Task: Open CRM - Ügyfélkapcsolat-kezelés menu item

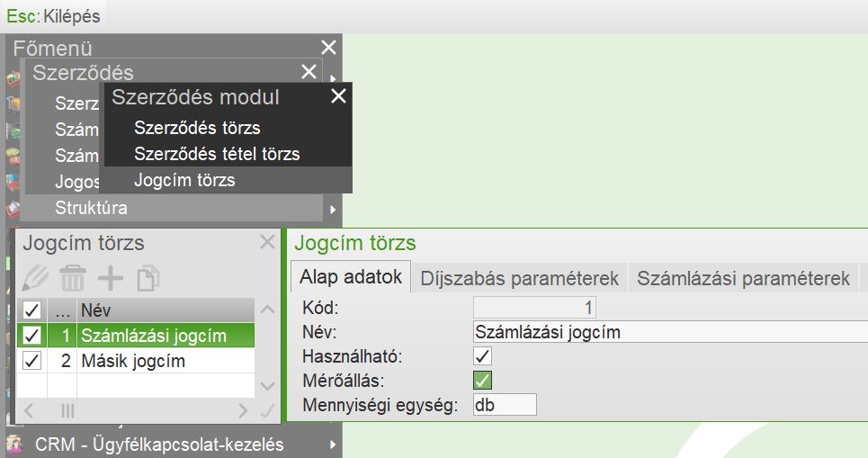Action: point(159,445)
